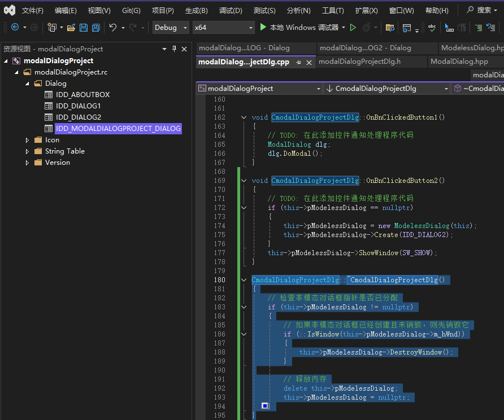
Task: Click the Save All toolbar icon
Action: 95,28
